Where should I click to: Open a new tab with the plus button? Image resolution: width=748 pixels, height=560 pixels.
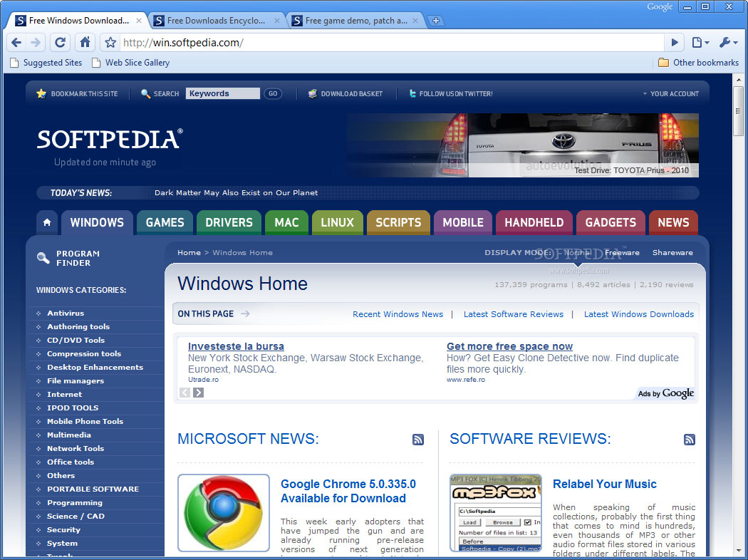[x=435, y=21]
